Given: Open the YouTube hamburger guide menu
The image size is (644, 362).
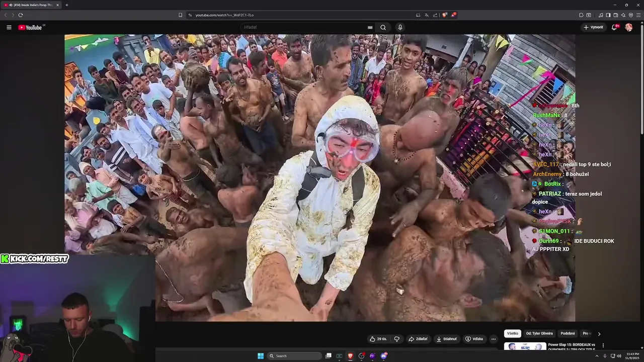Looking at the screenshot, I should tap(9, 28).
